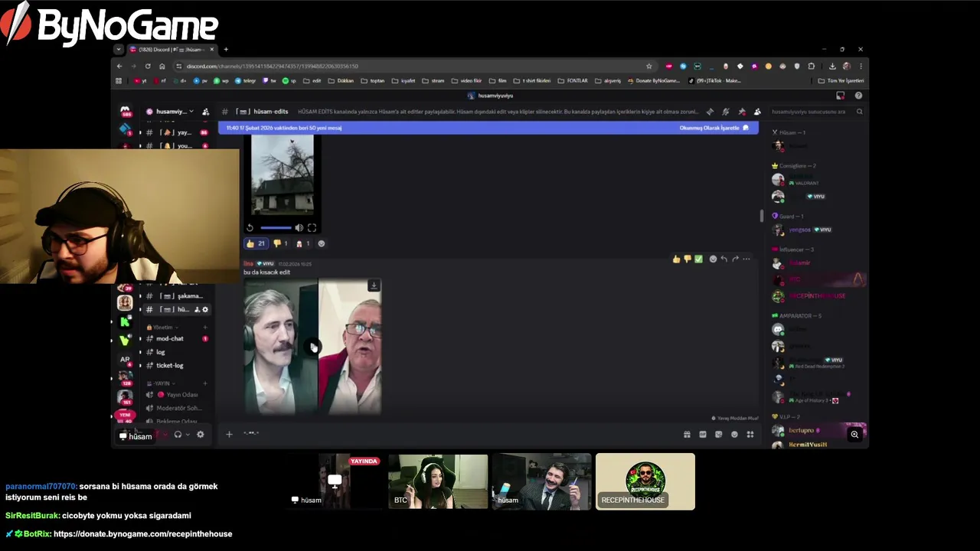The width and height of the screenshot is (980, 551).
Task: Open sticker picker in message bar
Action: click(x=718, y=435)
